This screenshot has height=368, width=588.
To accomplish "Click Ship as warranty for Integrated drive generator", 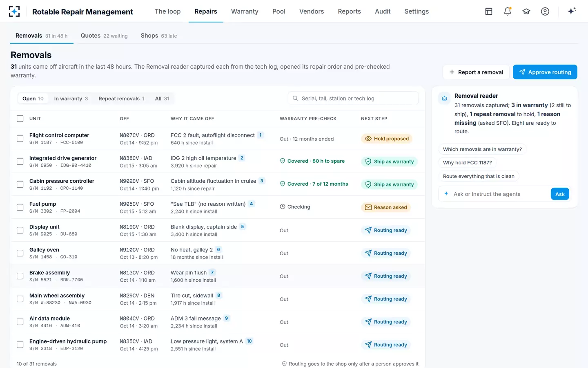I will (x=390, y=162).
